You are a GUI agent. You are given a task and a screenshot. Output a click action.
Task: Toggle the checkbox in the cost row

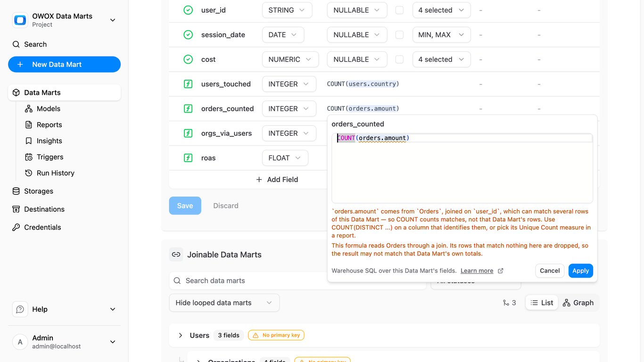pos(399,59)
